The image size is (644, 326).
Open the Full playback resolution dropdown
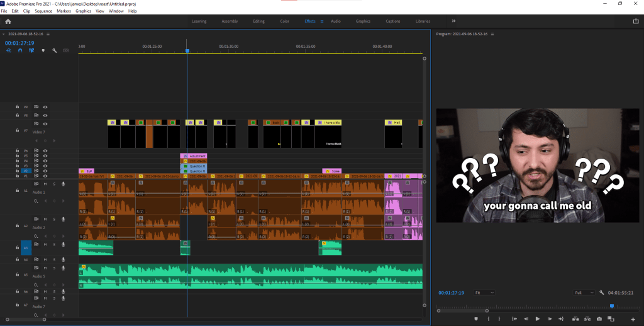pos(584,293)
